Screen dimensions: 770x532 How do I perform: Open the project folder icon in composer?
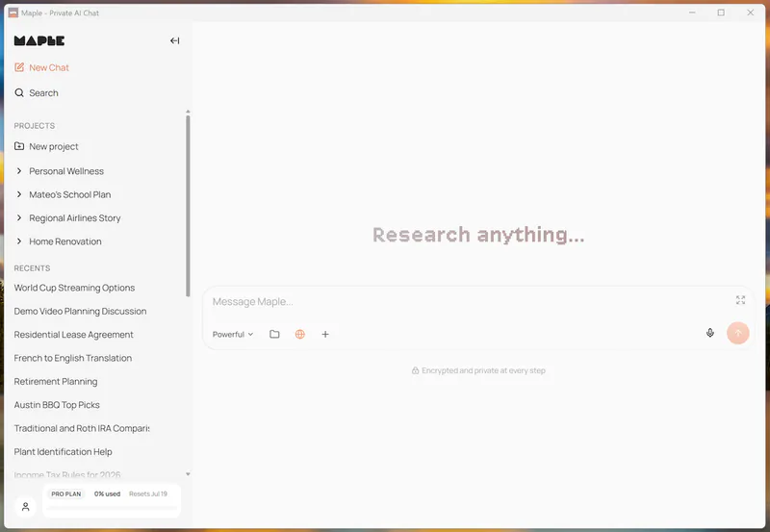point(274,334)
